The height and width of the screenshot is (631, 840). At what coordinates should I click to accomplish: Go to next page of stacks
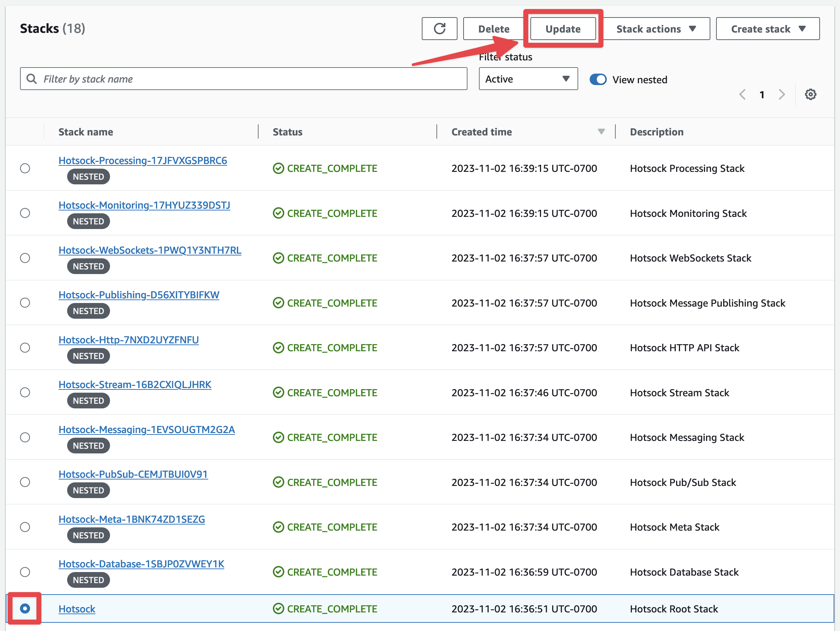781,94
